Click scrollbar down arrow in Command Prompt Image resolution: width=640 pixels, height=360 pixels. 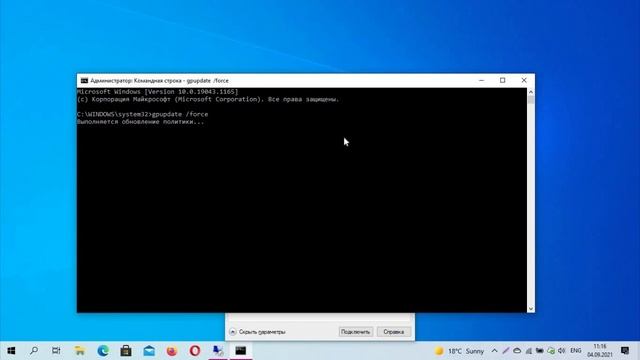(x=531, y=309)
